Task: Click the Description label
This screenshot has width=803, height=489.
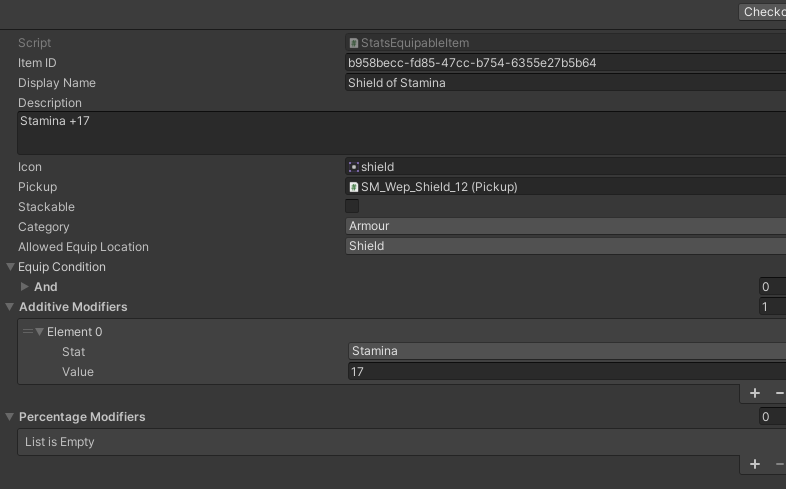Action: [50, 103]
